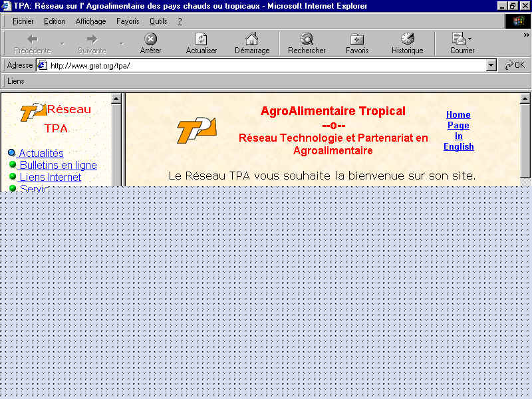Show more toolbar buttons via the chevron
Viewport: 532px width, 399px height.
click(526, 35)
